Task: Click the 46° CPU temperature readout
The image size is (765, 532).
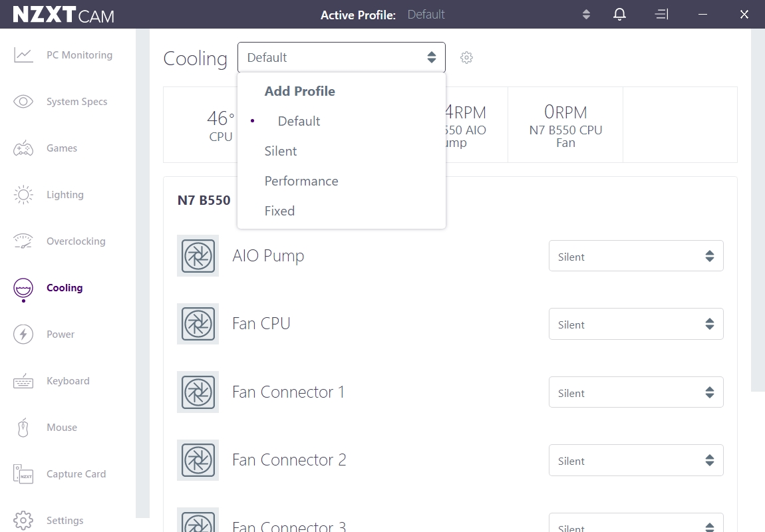Action: (x=221, y=126)
